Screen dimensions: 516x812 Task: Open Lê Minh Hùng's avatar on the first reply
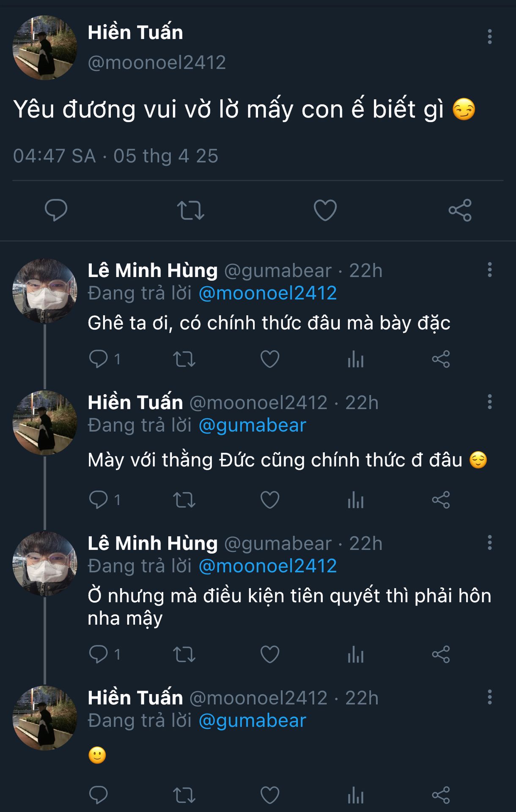[45, 291]
